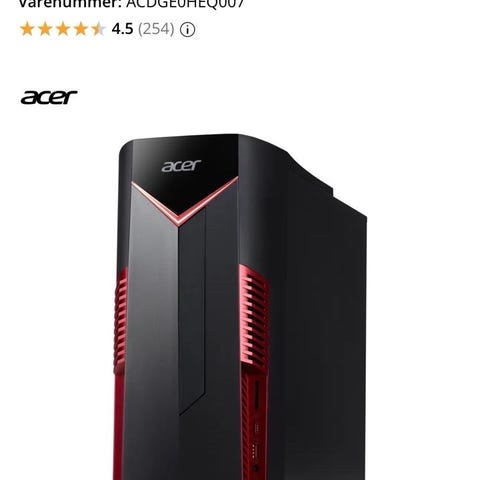The width and height of the screenshot is (480, 480).
Task: Select the ACDGE0HEQ007 product number text
Action: pos(185,4)
